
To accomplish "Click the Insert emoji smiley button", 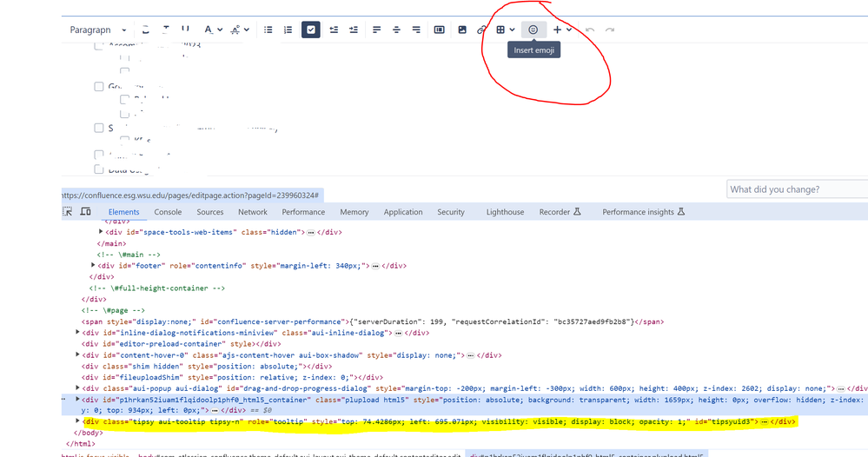I will (533, 30).
